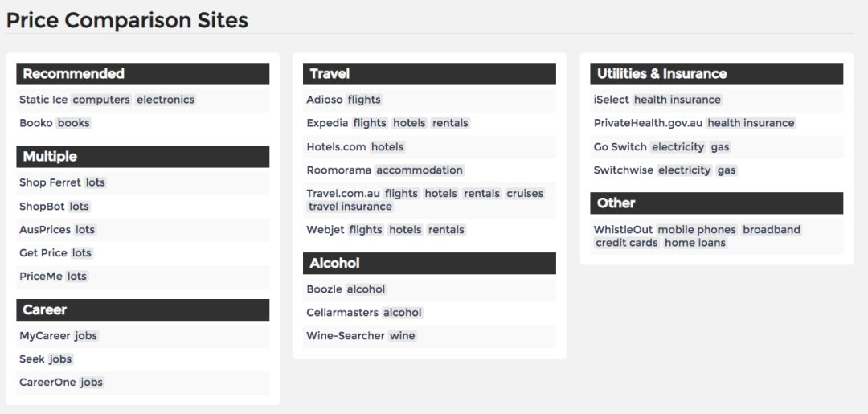Open the Hotels.com link
Image resolution: width=868 pixels, height=414 pixels.
(x=336, y=147)
